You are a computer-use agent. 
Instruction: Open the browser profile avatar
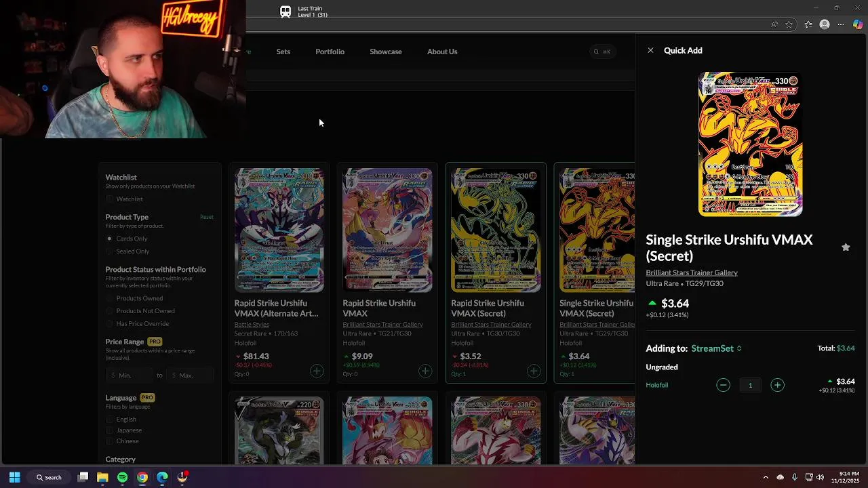(x=825, y=24)
